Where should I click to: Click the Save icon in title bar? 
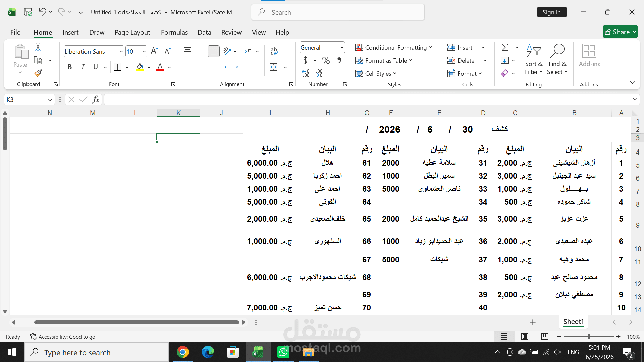28,12
